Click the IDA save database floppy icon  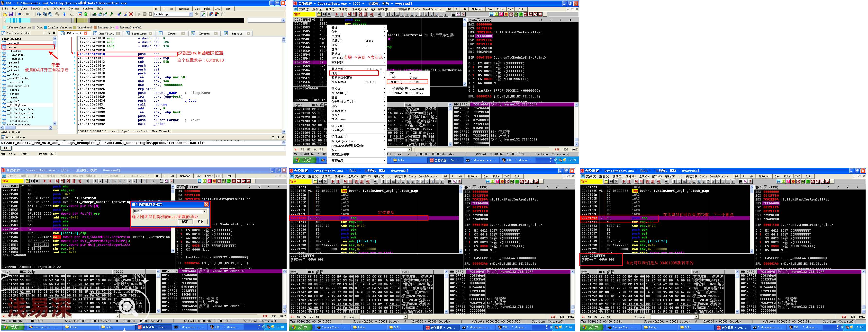coord(11,14)
